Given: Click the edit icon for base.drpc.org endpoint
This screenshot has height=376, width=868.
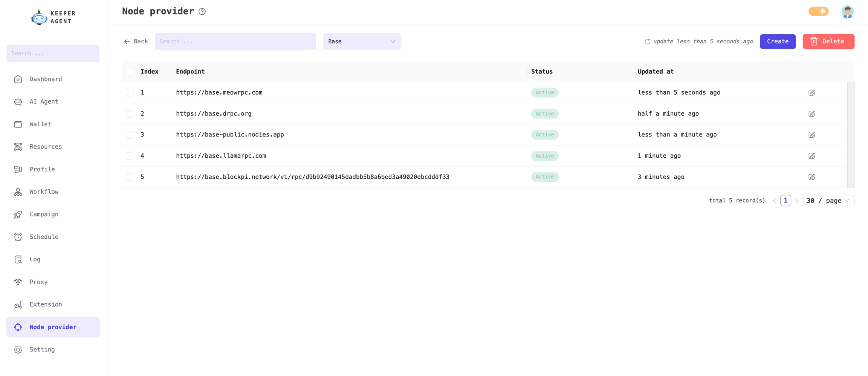Looking at the screenshot, I should pos(812,114).
